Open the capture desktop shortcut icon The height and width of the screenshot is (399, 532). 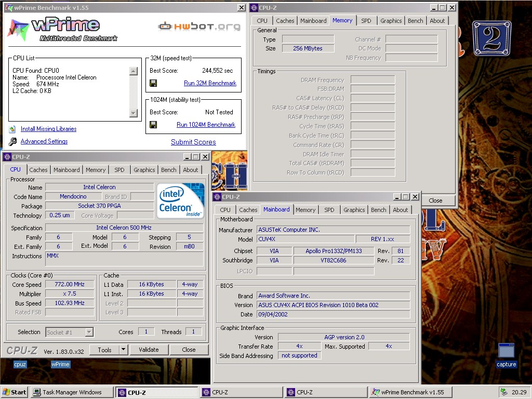pyautogui.click(x=506, y=351)
